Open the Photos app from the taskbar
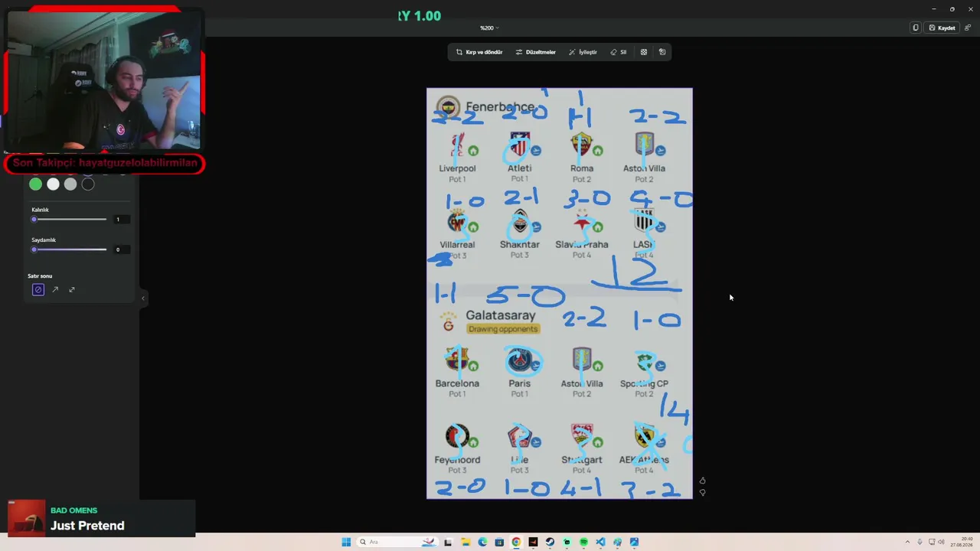Image resolution: width=980 pixels, height=551 pixels. pyautogui.click(x=634, y=542)
